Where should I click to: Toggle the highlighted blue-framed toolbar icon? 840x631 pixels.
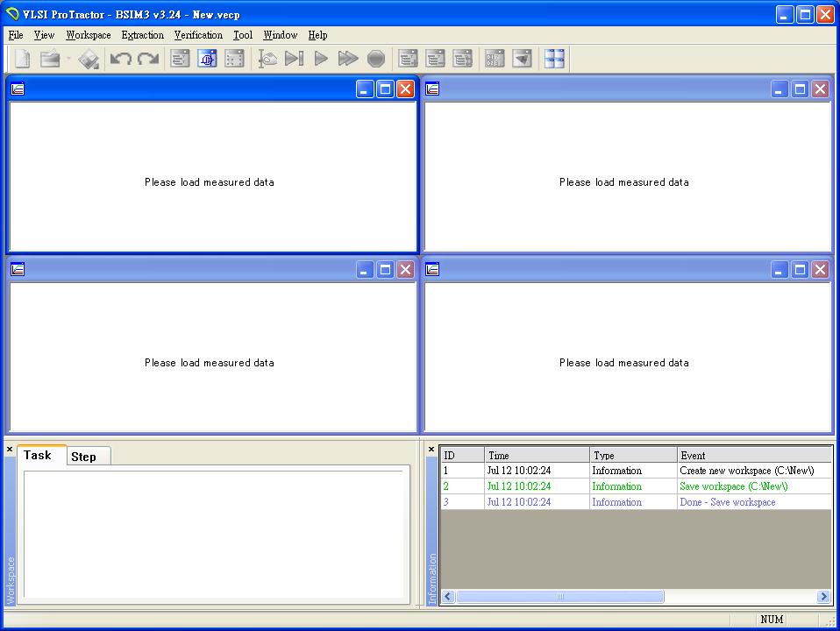click(208, 59)
